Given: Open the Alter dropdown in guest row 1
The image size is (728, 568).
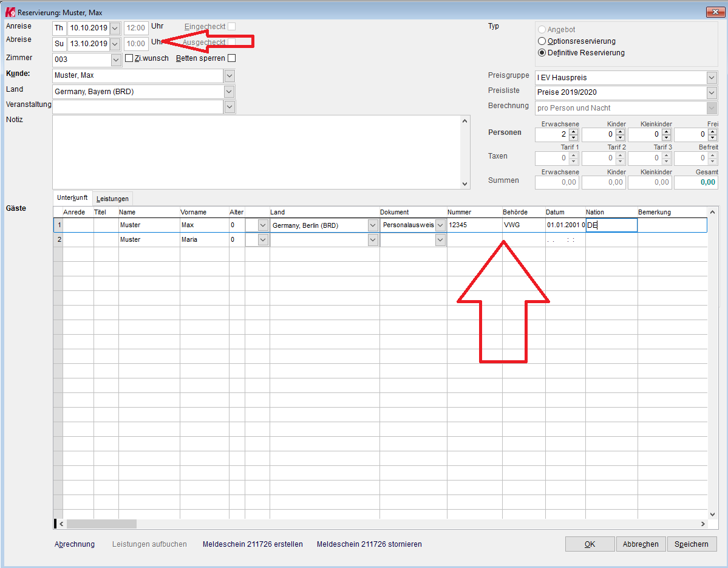Looking at the screenshot, I should [x=263, y=225].
